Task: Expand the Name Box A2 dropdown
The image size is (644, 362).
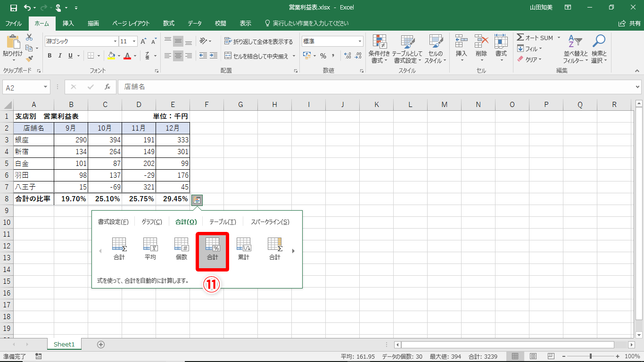Action: pyautogui.click(x=46, y=87)
